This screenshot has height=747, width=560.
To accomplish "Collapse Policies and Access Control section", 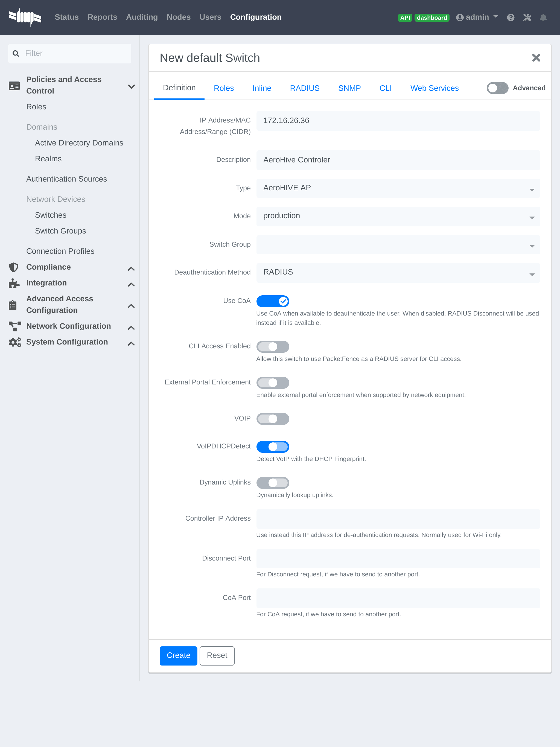I will click(x=132, y=86).
